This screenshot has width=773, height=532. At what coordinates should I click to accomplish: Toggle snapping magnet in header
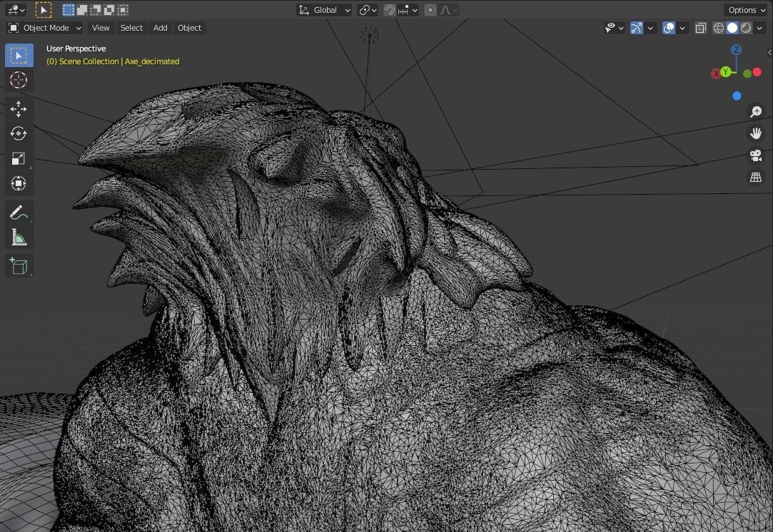pyautogui.click(x=390, y=10)
